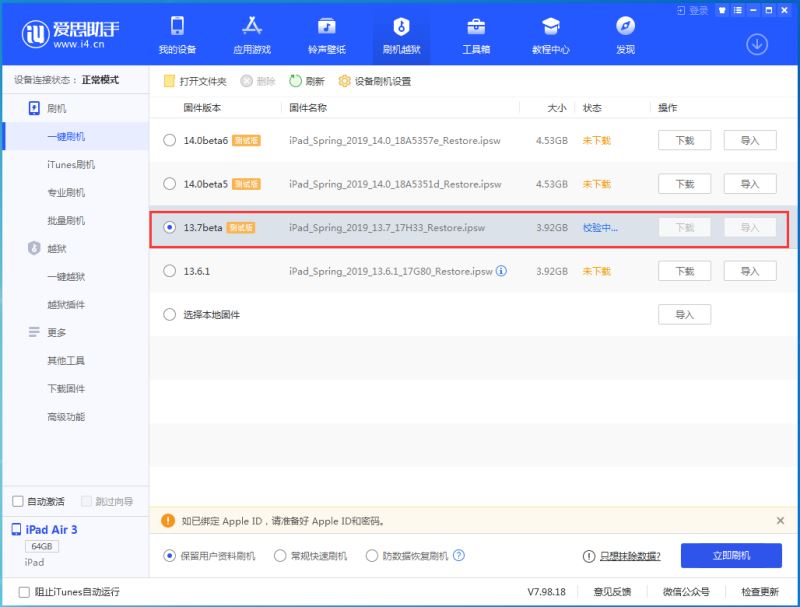This screenshot has width=800, height=607.
Task: Click 导入 button for 13.6.1 firmware
Action: click(750, 271)
